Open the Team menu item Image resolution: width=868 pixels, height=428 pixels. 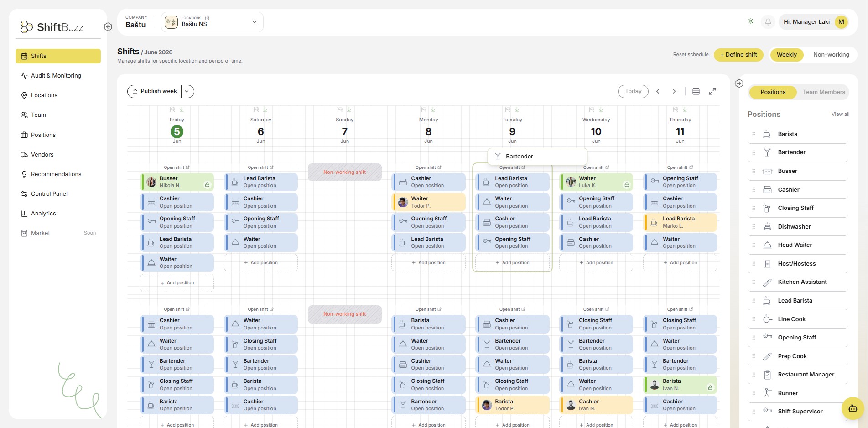(58, 115)
